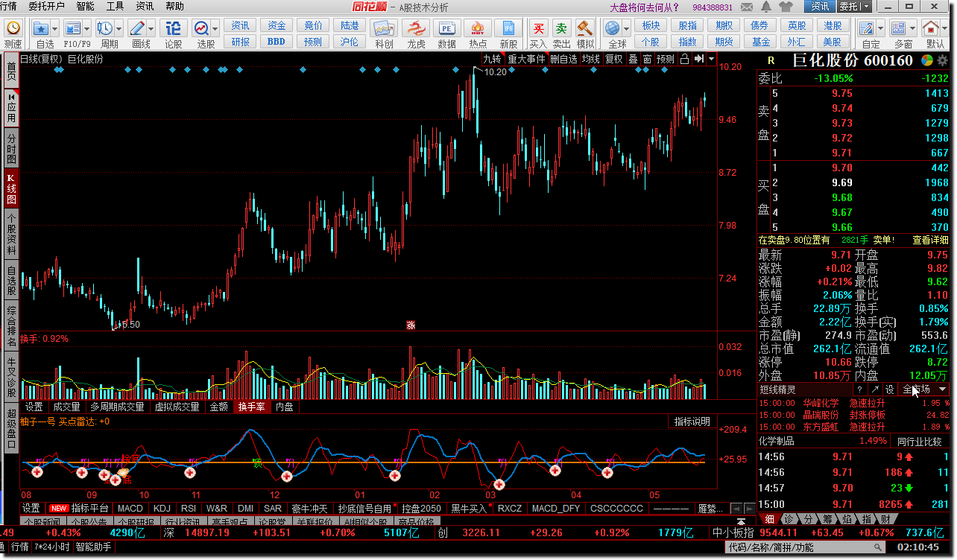Open the mail envelope icon in title bar
Viewport: 957px width, 560px height.
tap(747, 7)
